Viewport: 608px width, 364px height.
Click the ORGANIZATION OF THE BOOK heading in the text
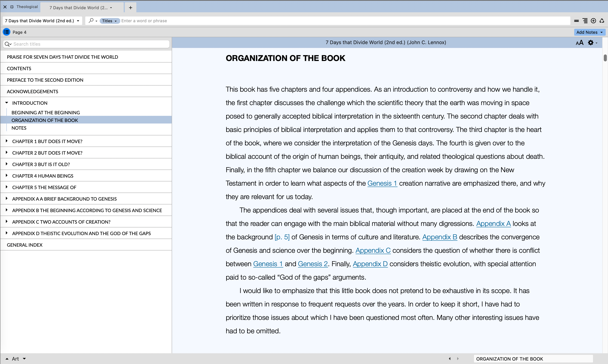click(x=285, y=58)
